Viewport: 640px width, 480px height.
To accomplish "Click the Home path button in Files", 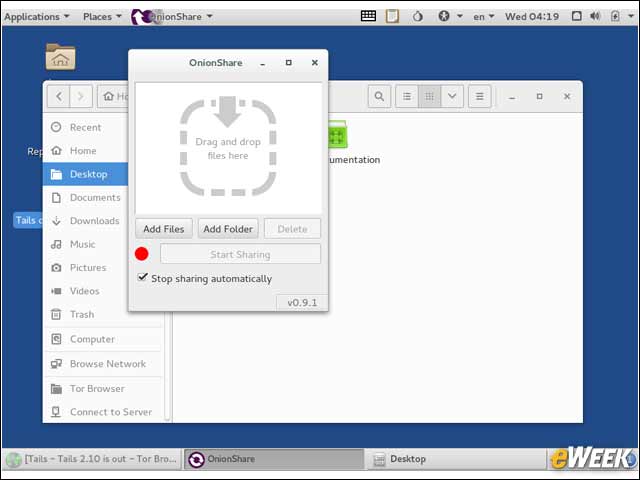I will pyautogui.click(x=113, y=97).
